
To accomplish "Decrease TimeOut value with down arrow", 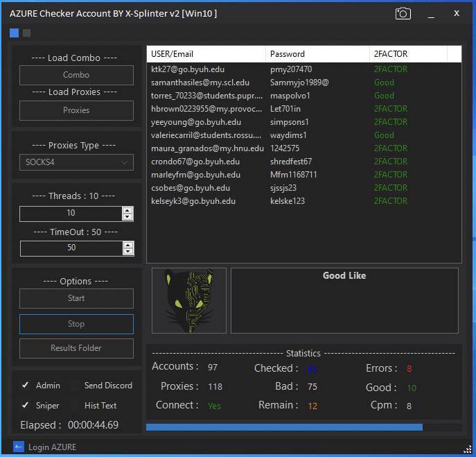I will (x=127, y=252).
